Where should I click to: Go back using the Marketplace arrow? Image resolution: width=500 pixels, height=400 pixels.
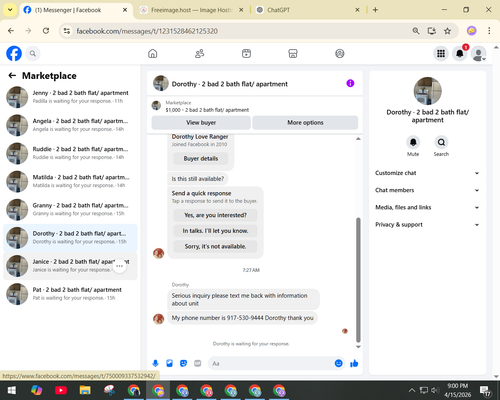tap(12, 76)
